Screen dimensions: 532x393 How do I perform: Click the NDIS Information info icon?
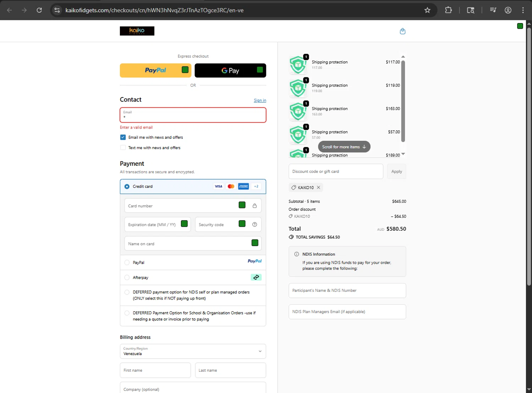(x=297, y=254)
